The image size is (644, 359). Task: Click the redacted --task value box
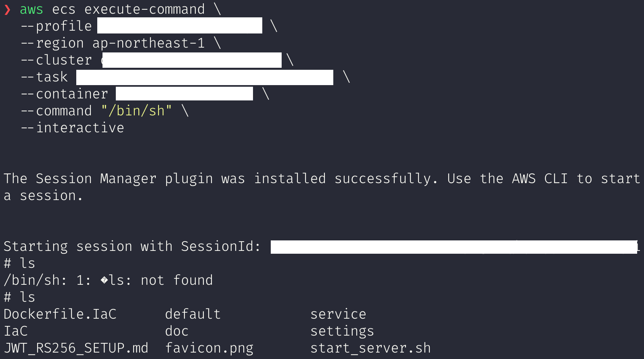point(205,77)
